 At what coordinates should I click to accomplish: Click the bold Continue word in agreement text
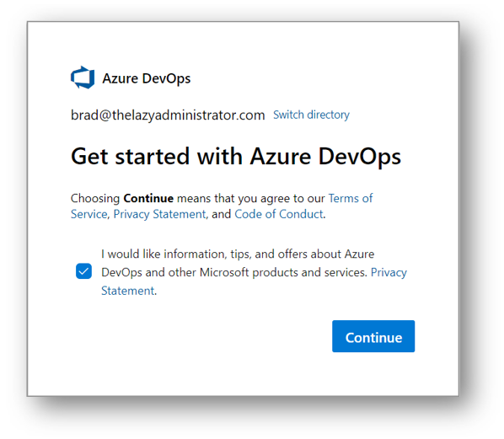(x=148, y=198)
